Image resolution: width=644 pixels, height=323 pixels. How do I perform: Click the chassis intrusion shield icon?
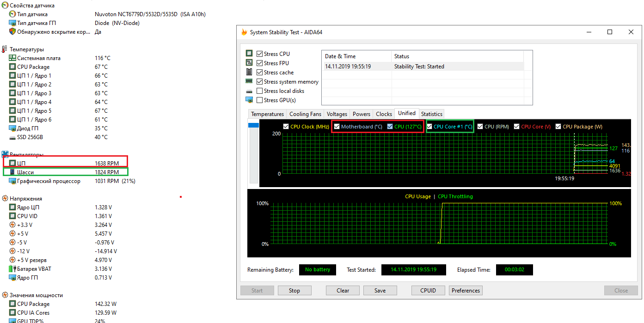(x=12, y=32)
